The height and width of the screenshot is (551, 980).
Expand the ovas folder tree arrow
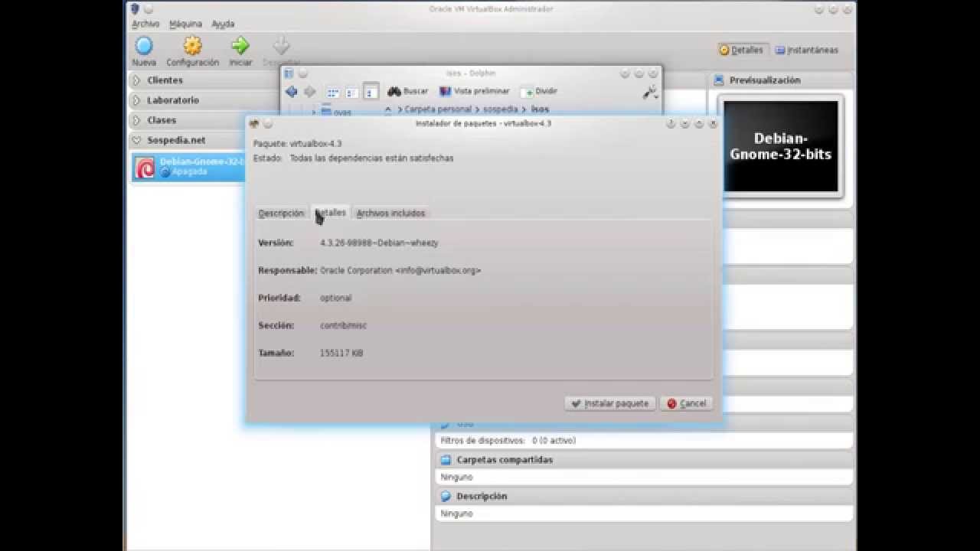pyautogui.click(x=313, y=112)
